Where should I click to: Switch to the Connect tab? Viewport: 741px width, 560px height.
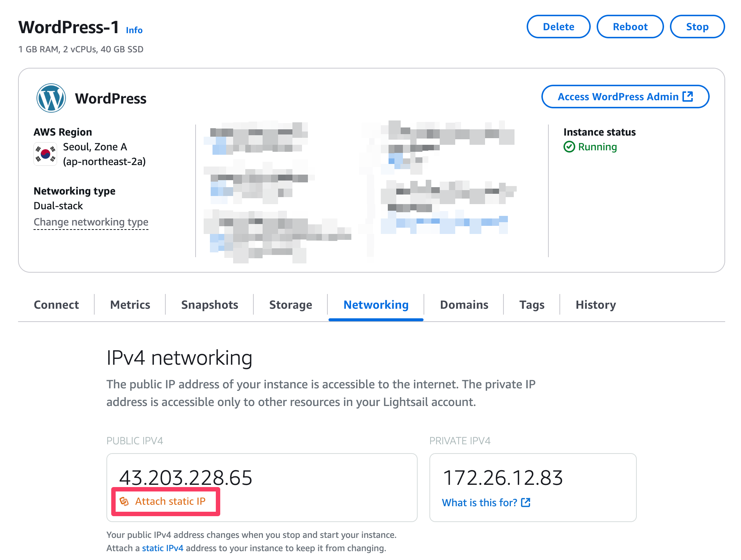56,305
